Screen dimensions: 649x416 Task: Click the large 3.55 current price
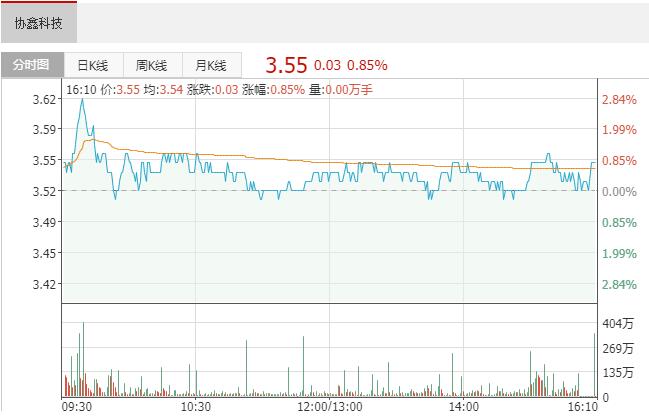tap(286, 65)
